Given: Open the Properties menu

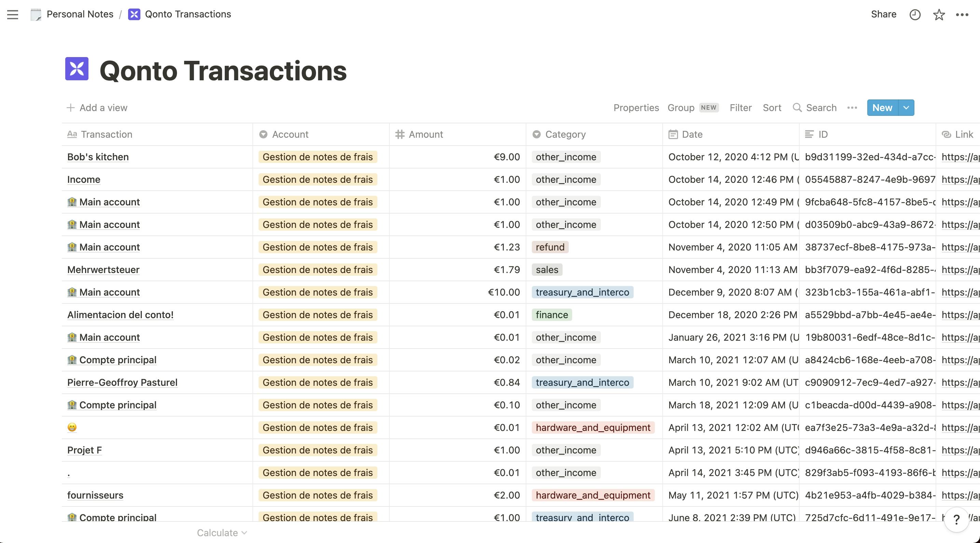Looking at the screenshot, I should 636,108.
